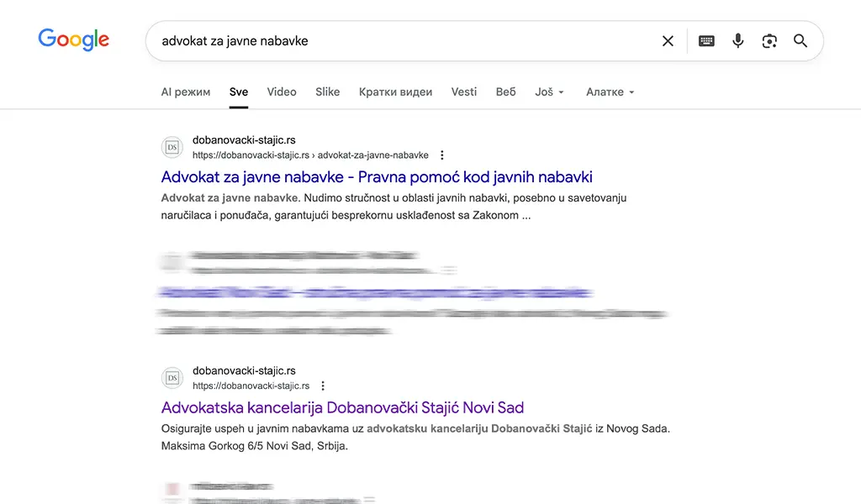
Task: Click the Google logo
Action: click(73, 39)
